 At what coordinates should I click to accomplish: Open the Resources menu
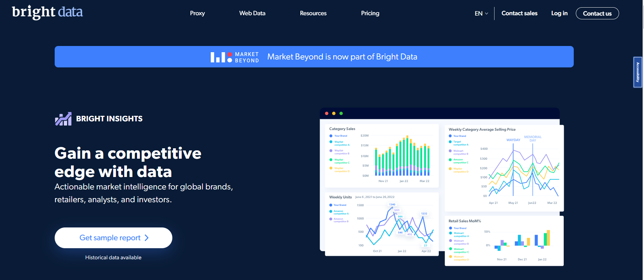313,13
